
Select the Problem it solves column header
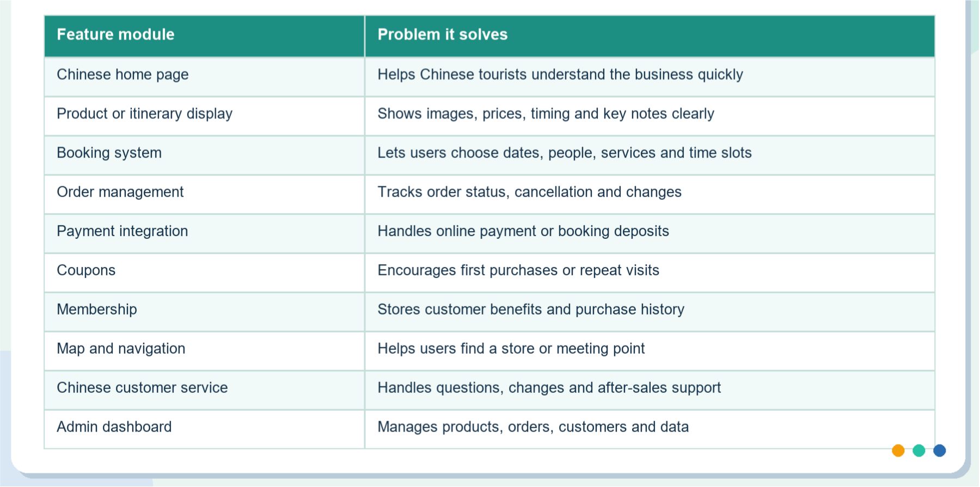tap(650, 36)
